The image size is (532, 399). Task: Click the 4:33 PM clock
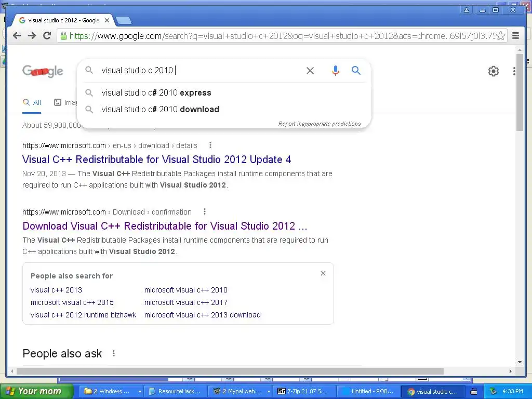[513, 391]
